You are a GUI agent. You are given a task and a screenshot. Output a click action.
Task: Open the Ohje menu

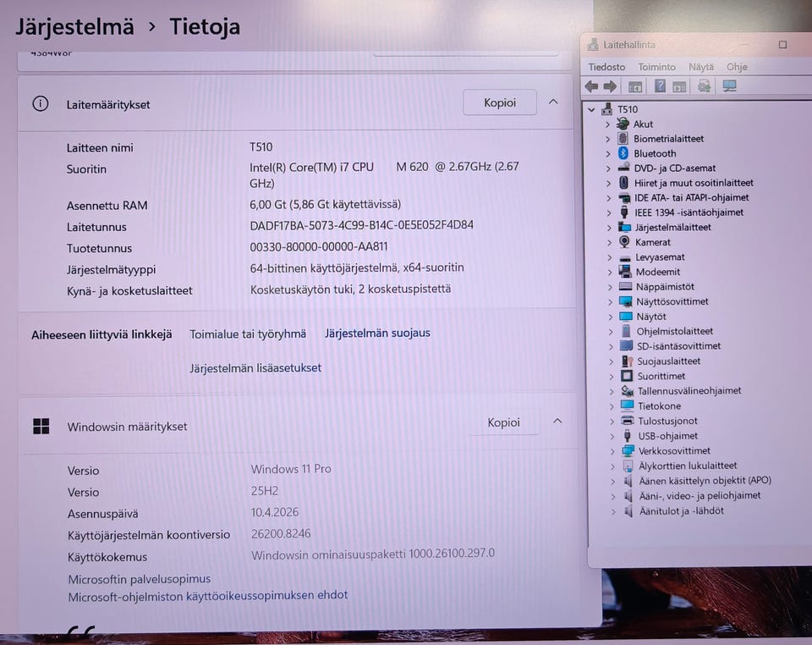point(737,67)
